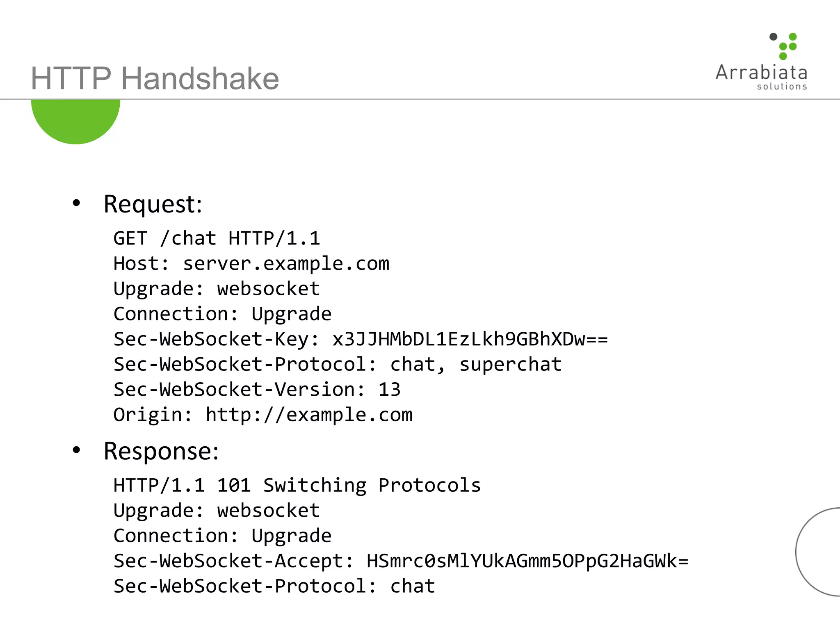The width and height of the screenshot is (840, 630).
Task: Click 'Connection: Upgrade' in the response
Action: click(x=222, y=536)
